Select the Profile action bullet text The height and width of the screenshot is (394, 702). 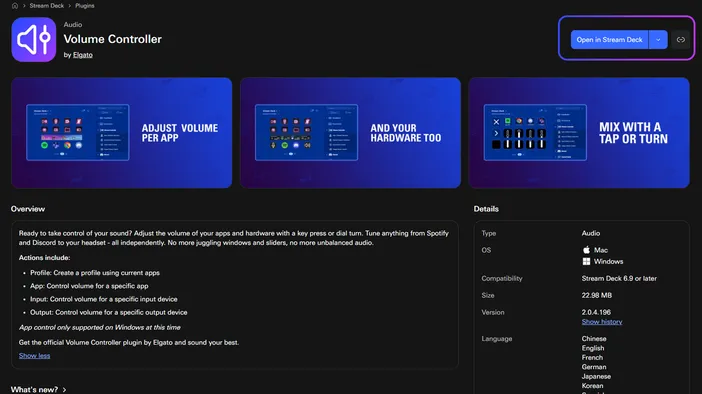pyautogui.click(x=95, y=273)
